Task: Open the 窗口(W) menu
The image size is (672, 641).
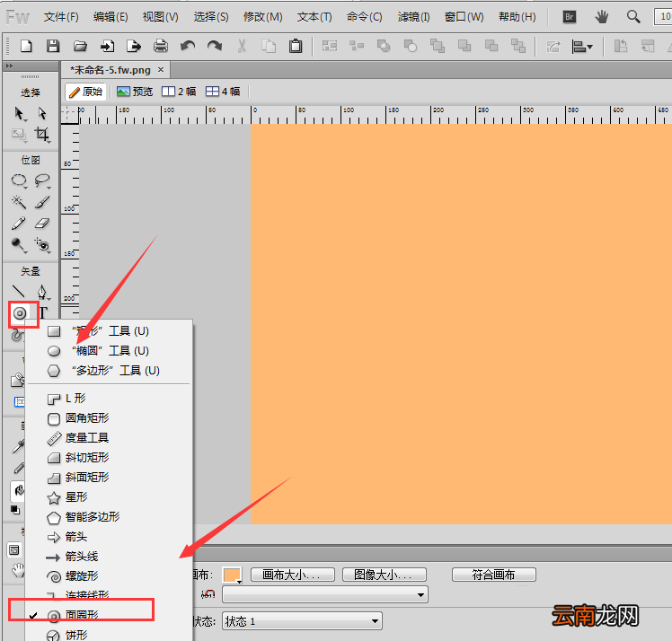Action: tap(464, 17)
